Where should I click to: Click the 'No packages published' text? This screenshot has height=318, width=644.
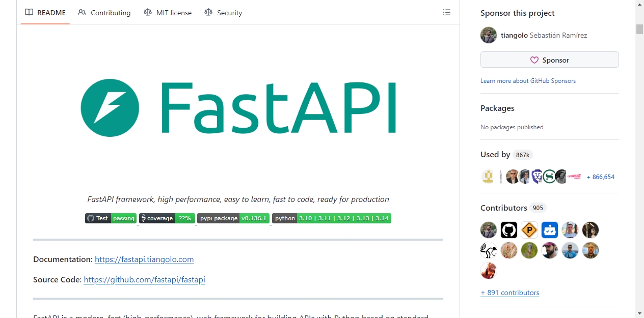pos(512,127)
